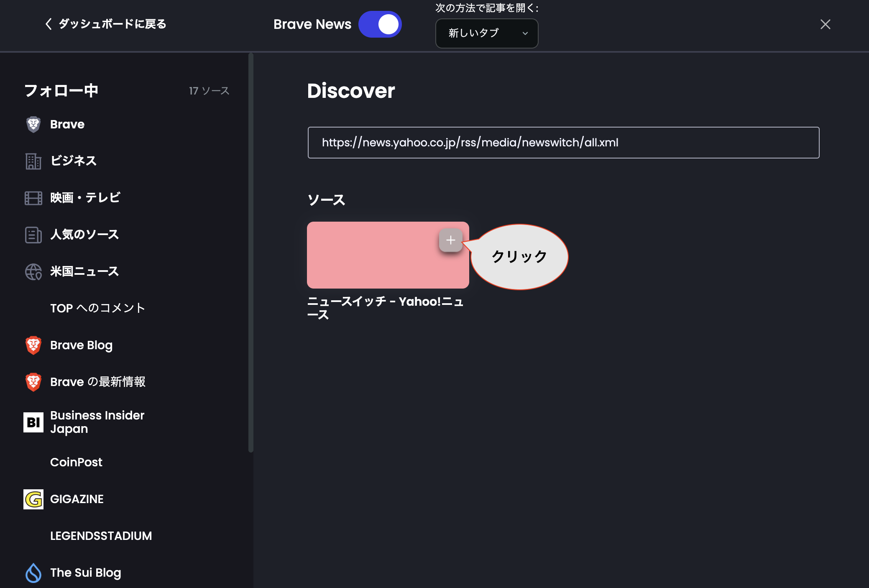
Task: Click the ニュースイッチ - Yahoo!ニュース title
Action: tap(385, 308)
